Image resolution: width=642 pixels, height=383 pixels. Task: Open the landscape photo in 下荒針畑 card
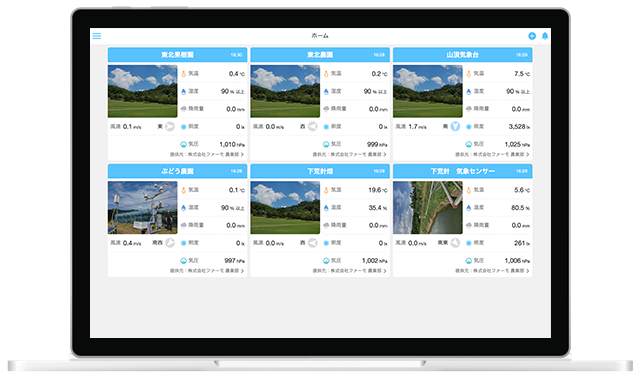[x=285, y=208]
